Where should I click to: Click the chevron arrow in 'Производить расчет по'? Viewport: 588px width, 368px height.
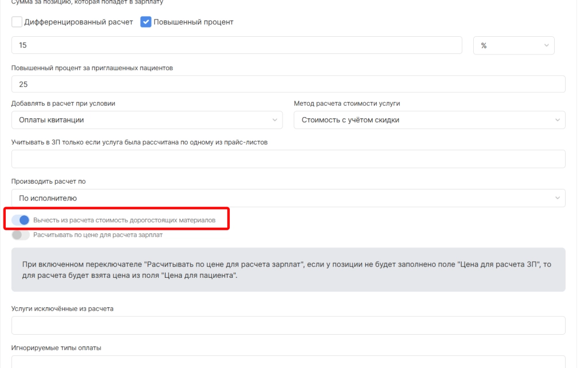click(557, 198)
